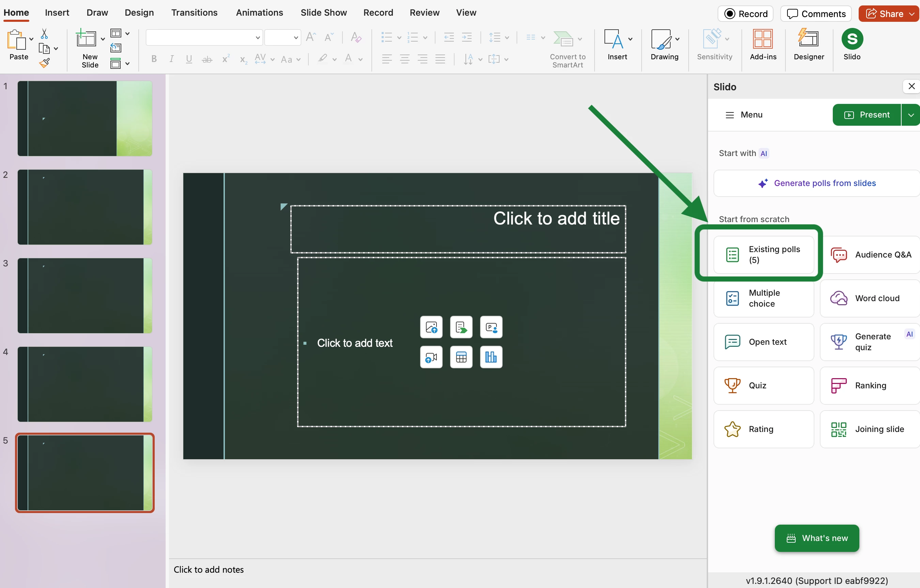Insert chart via placeholder chart icon
The image size is (920, 588).
coord(491,357)
